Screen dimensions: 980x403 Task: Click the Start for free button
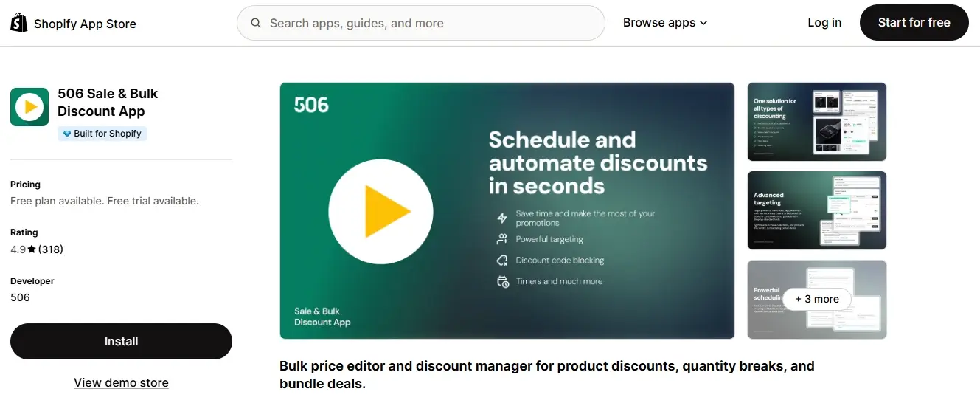[914, 23]
